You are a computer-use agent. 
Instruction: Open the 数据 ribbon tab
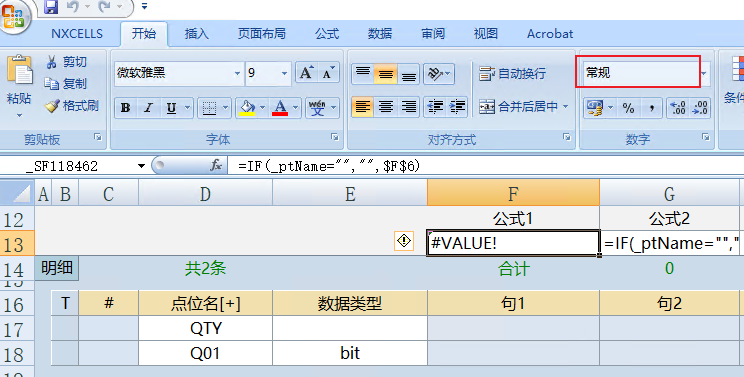[x=380, y=34]
